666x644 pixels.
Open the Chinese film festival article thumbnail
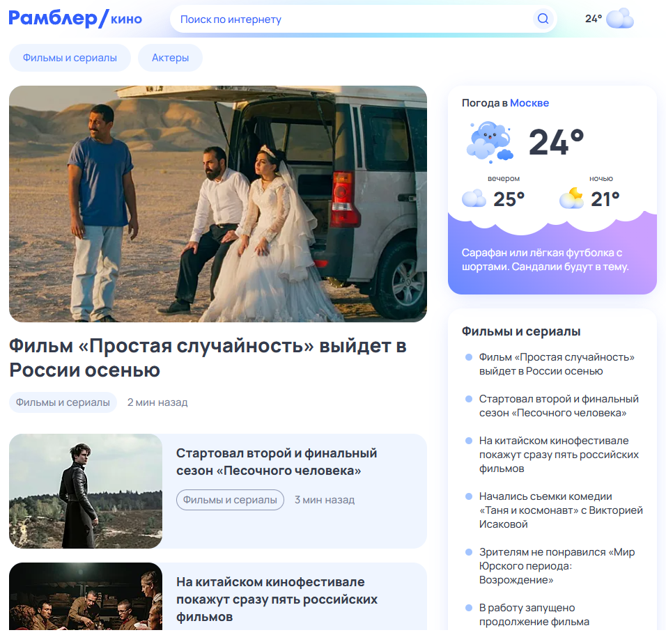(x=86, y=596)
